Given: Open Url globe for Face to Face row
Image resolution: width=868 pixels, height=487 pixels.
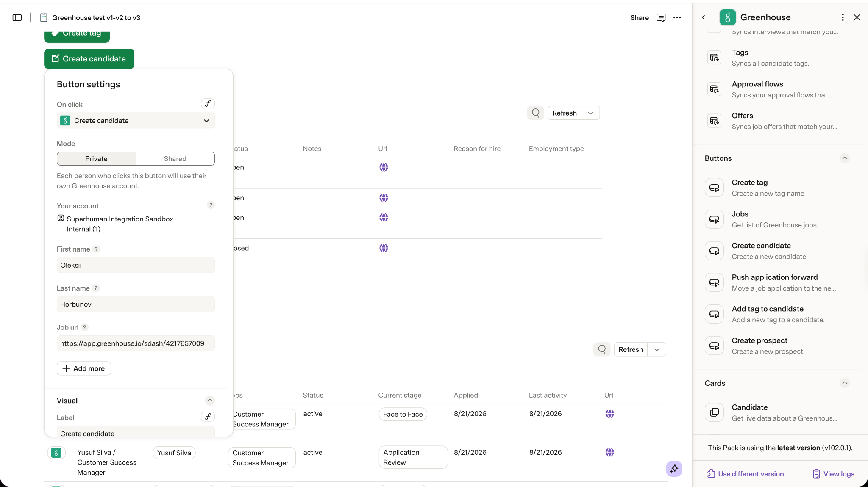Looking at the screenshot, I should (x=610, y=414).
